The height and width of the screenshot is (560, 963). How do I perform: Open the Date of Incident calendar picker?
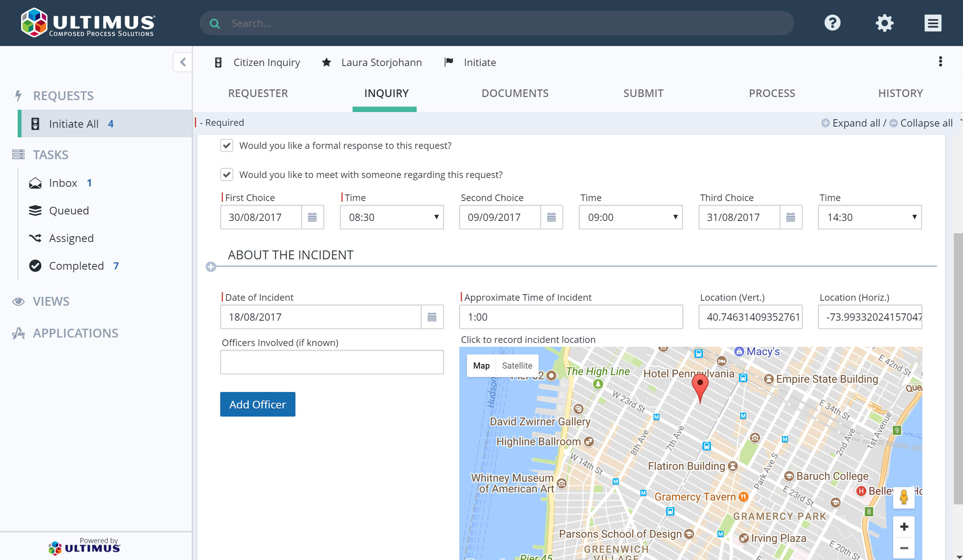tap(433, 317)
